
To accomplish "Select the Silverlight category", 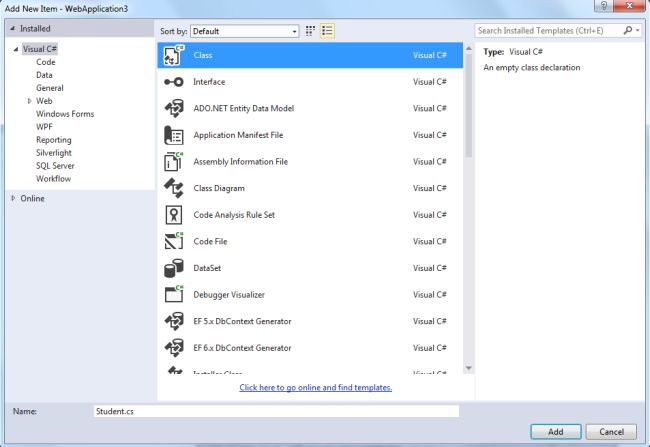I will (x=54, y=153).
